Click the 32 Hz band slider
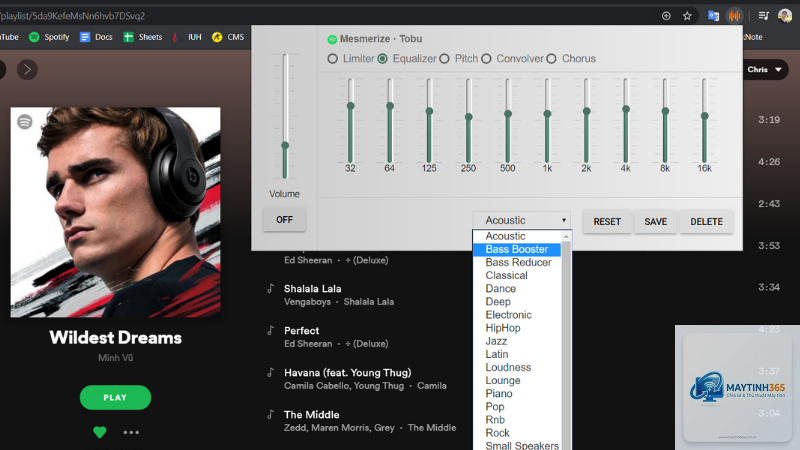Image resolution: width=800 pixels, height=450 pixels. point(351,121)
